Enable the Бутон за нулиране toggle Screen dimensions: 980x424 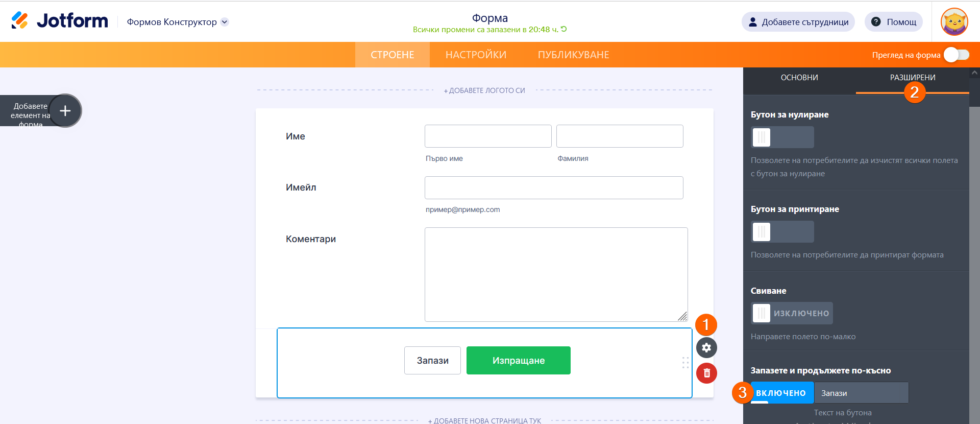(x=782, y=137)
